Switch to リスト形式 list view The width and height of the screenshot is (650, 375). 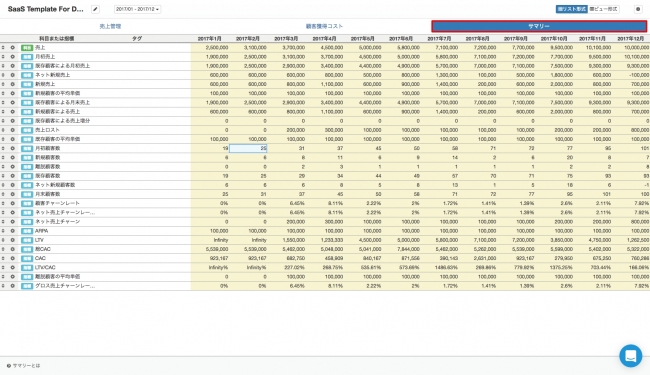coord(572,9)
